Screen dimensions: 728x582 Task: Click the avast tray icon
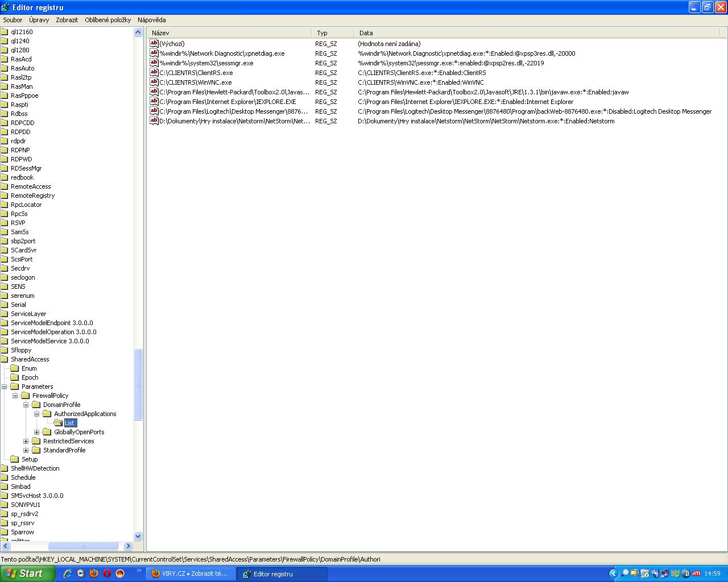tap(685, 573)
